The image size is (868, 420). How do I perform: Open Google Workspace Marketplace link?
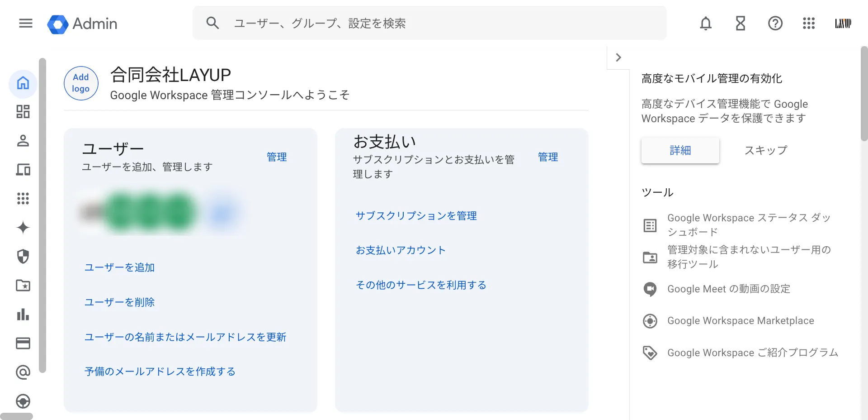[x=741, y=321]
